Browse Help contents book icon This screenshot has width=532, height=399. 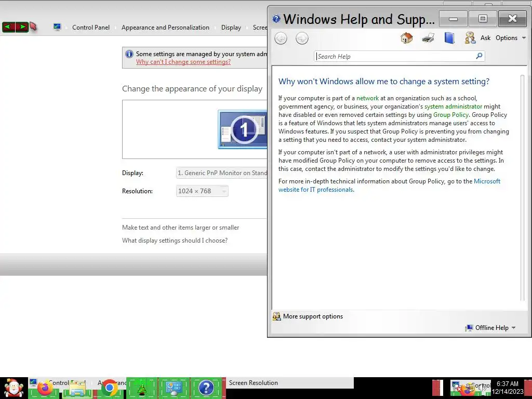[449, 37]
